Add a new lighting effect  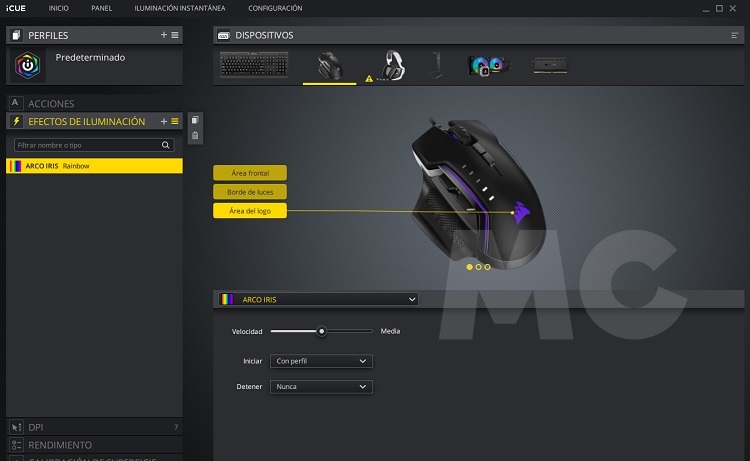pos(164,121)
